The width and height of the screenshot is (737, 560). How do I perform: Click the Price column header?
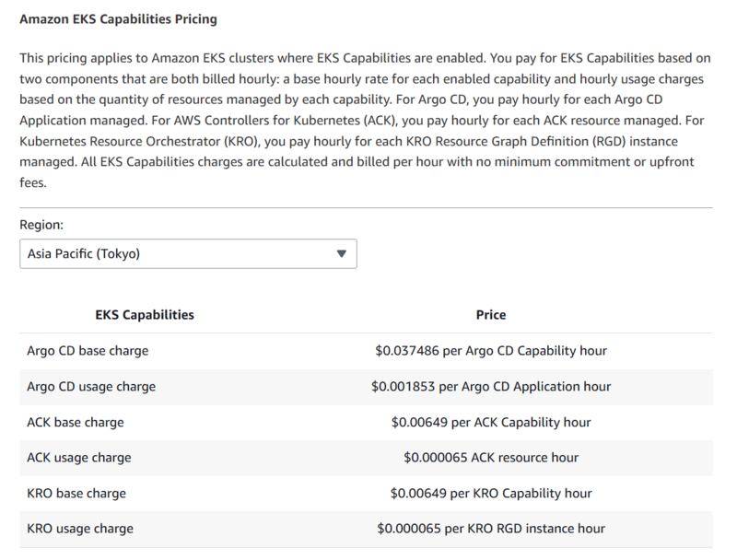pos(491,315)
